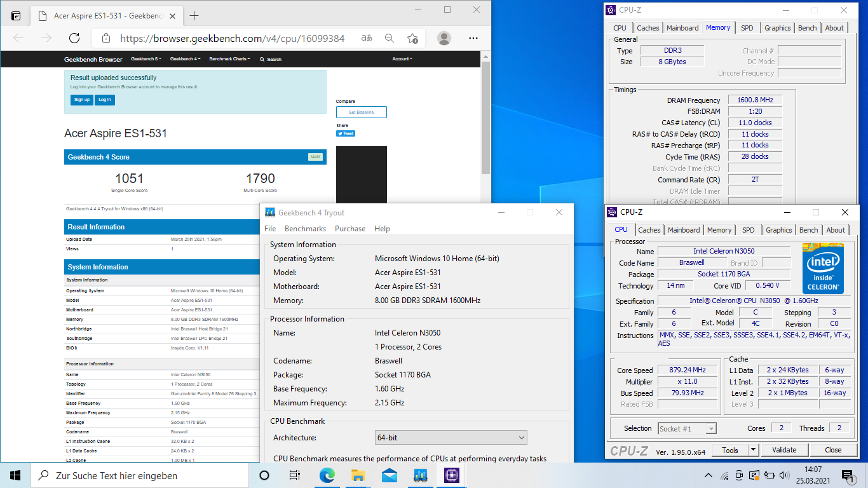This screenshot has height=488, width=868.
Task: Click the translate page icon in Edge
Action: pyautogui.click(x=367, y=38)
